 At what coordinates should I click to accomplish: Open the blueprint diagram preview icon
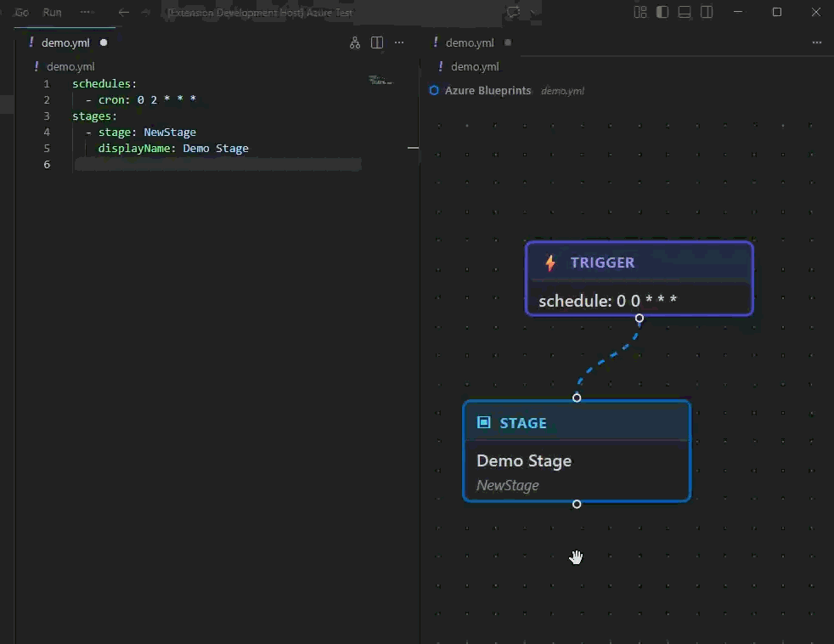[x=355, y=43]
